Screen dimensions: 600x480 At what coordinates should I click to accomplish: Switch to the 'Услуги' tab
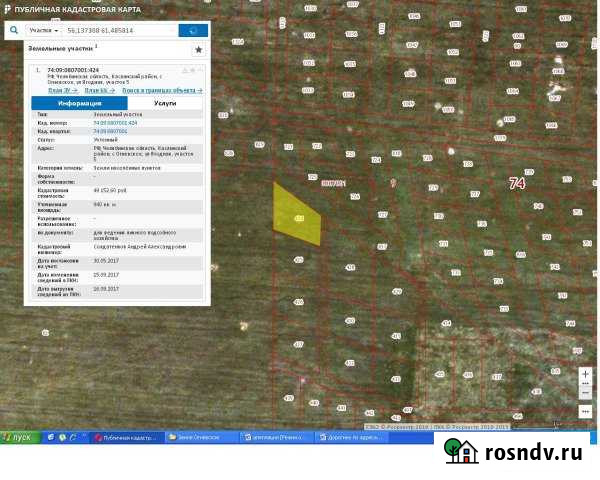[167, 103]
